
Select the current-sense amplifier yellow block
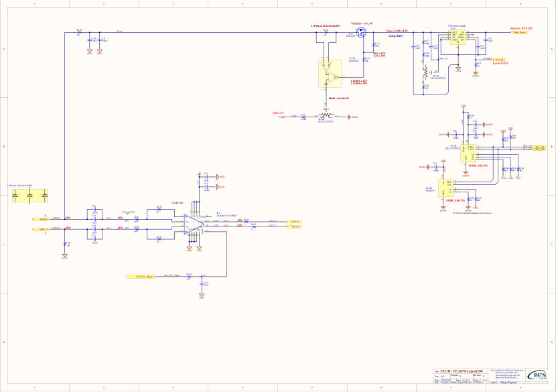pos(330,74)
